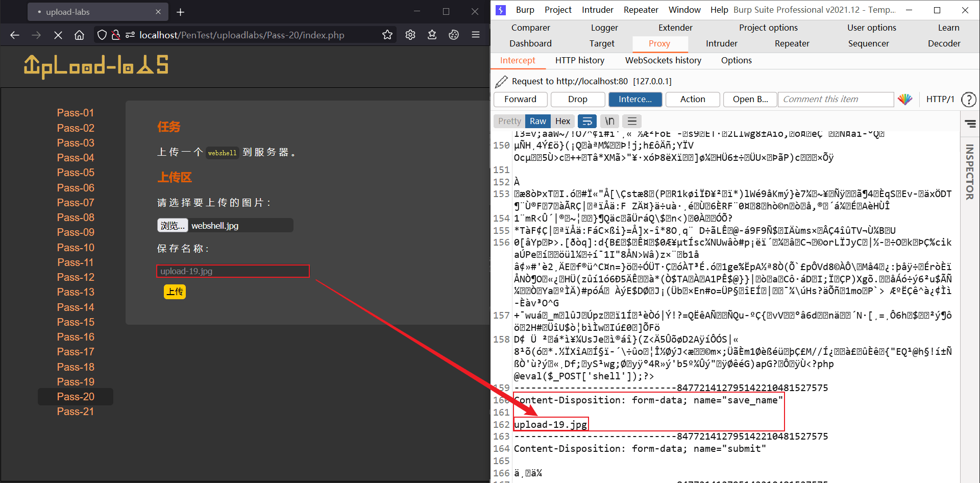Image resolution: width=980 pixels, height=483 pixels.
Task: Close the upload-labs browser tab
Action: (158, 12)
